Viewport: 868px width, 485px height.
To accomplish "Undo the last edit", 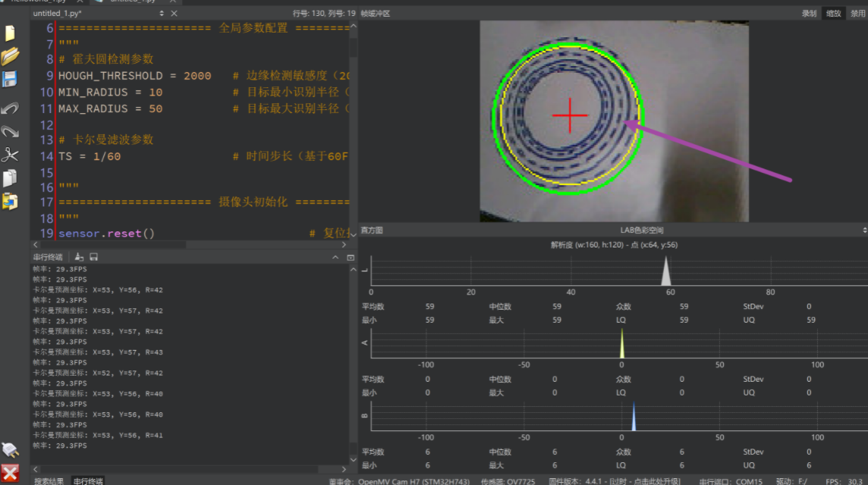I will pyautogui.click(x=10, y=108).
